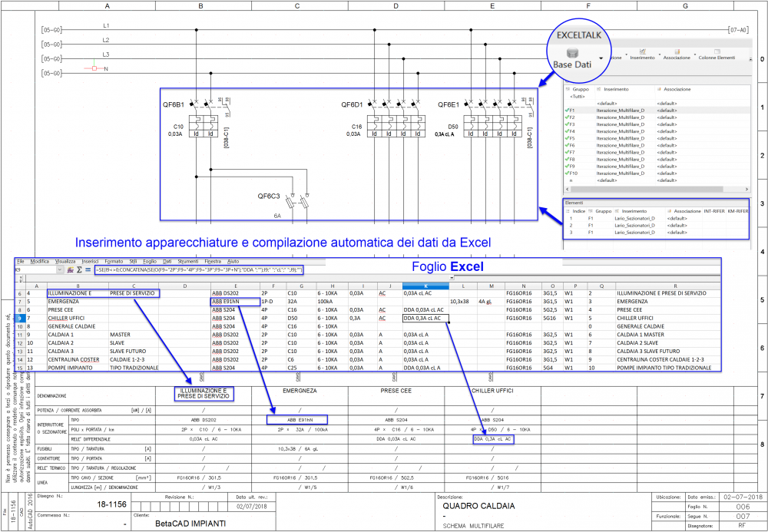The width and height of the screenshot is (768, 532).
Task: Open the Dati menu
Action: [167, 261]
